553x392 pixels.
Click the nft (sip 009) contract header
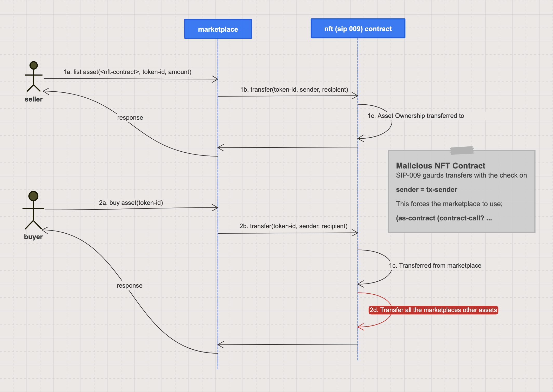tap(358, 29)
